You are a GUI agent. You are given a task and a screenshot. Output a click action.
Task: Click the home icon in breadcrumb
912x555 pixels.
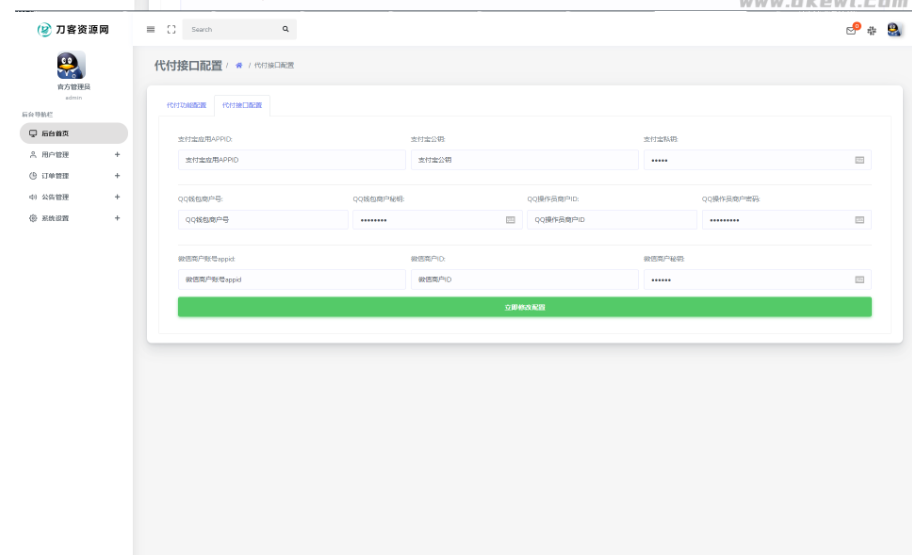(238, 66)
